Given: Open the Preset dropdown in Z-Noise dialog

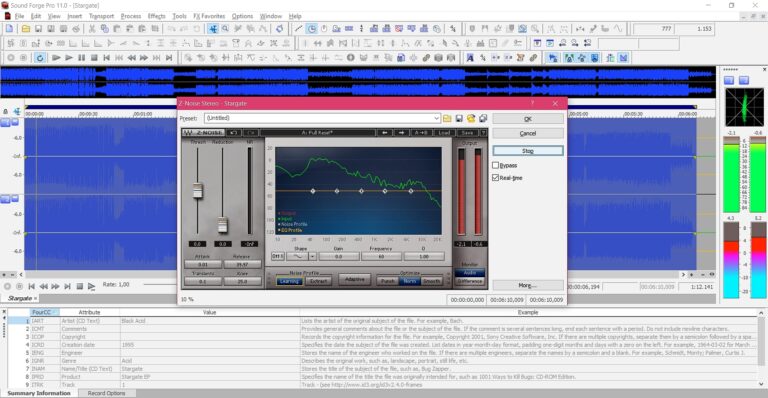Looking at the screenshot, I should tap(436, 118).
